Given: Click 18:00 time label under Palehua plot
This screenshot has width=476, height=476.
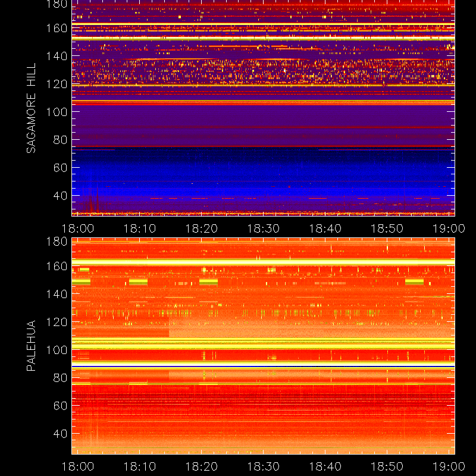Looking at the screenshot, I should click(x=78, y=466).
